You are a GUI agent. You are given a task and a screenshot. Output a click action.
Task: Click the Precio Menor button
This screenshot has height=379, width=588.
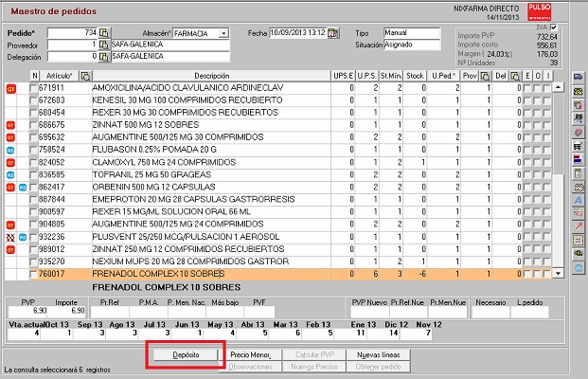(x=250, y=355)
